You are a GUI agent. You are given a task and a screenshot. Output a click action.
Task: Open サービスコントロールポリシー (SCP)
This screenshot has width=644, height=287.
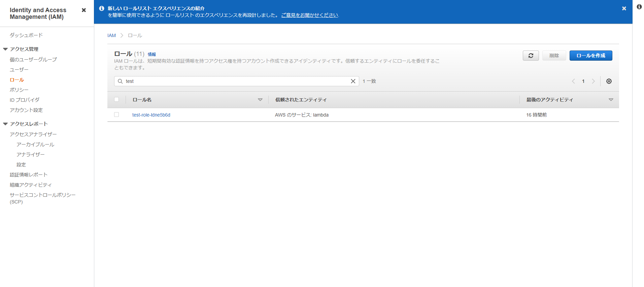(x=43, y=198)
